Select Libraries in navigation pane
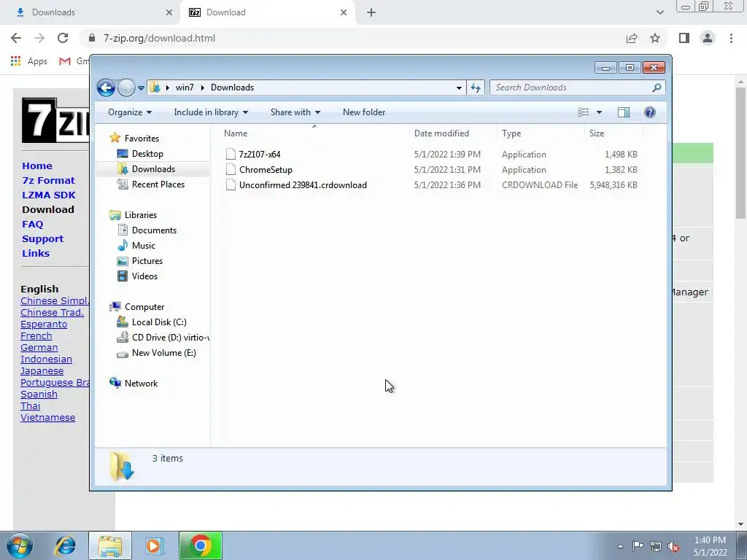 pos(141,215)
